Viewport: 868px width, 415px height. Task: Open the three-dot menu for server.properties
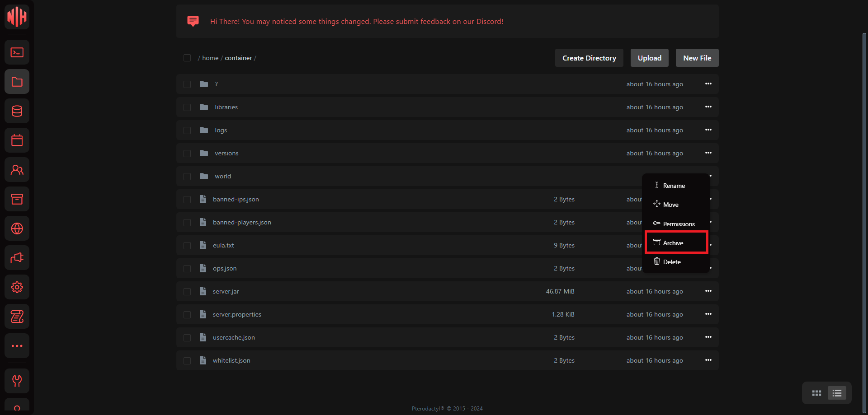[708, 314]
